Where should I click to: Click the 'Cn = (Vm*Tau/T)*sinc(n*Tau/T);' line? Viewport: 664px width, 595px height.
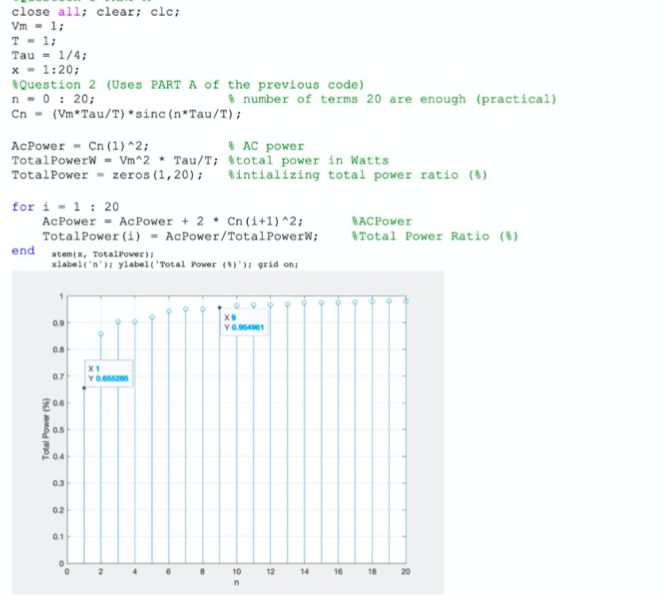[x=126, y=114]
